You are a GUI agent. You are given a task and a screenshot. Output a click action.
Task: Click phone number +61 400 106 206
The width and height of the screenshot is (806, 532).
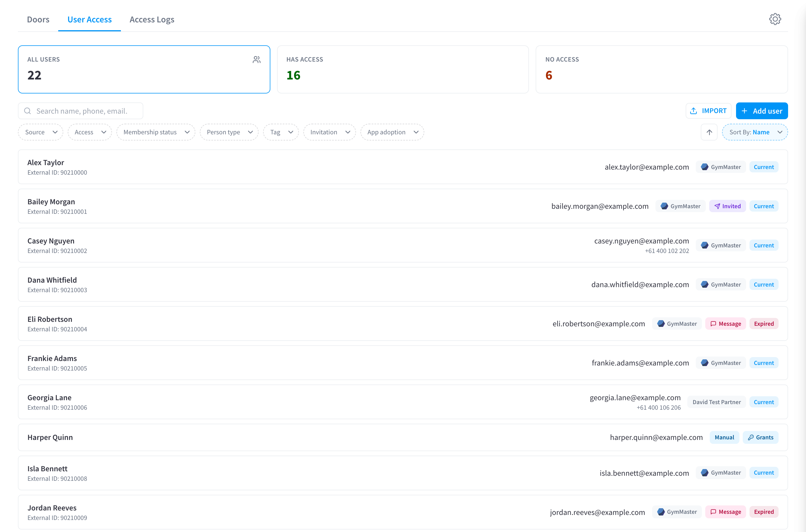(659, 407)
